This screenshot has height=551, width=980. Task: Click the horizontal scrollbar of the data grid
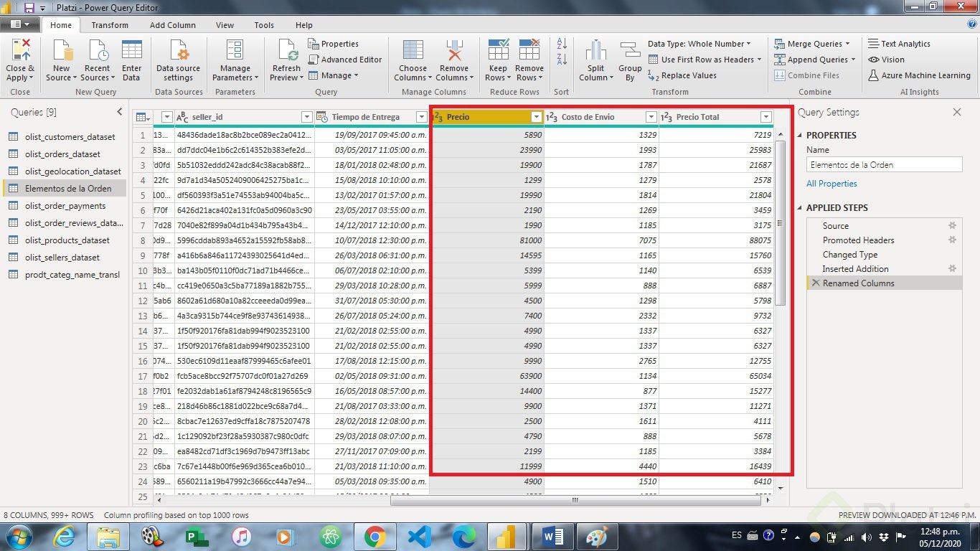pos(574,501)
